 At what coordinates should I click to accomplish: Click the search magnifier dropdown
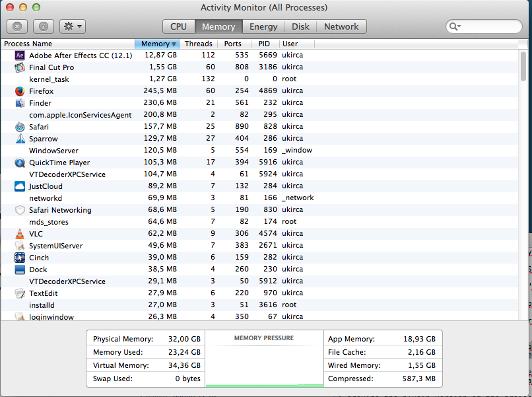(455, 26)
